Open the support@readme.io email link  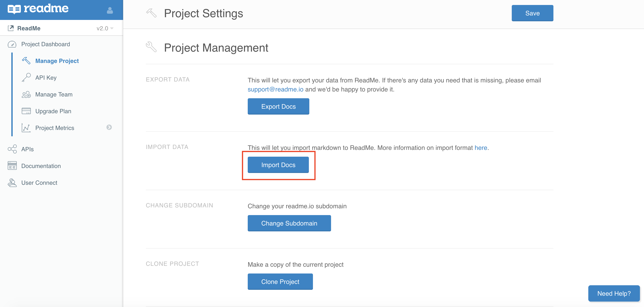[275, 89]
